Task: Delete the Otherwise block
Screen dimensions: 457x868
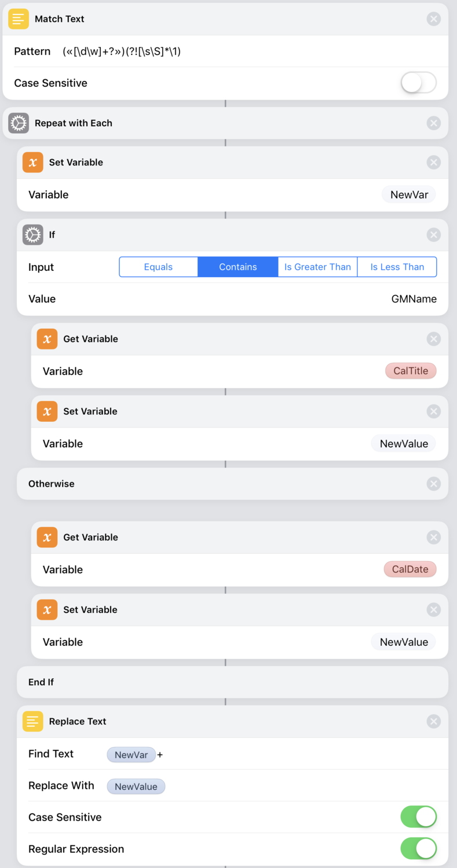Action: pyautogui.click(x=433, y=484)
